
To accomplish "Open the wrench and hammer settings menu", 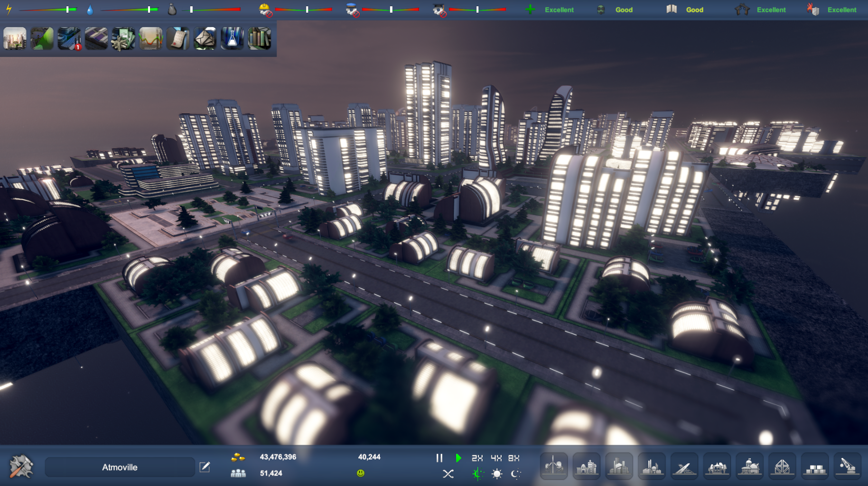I will [21, 467].
